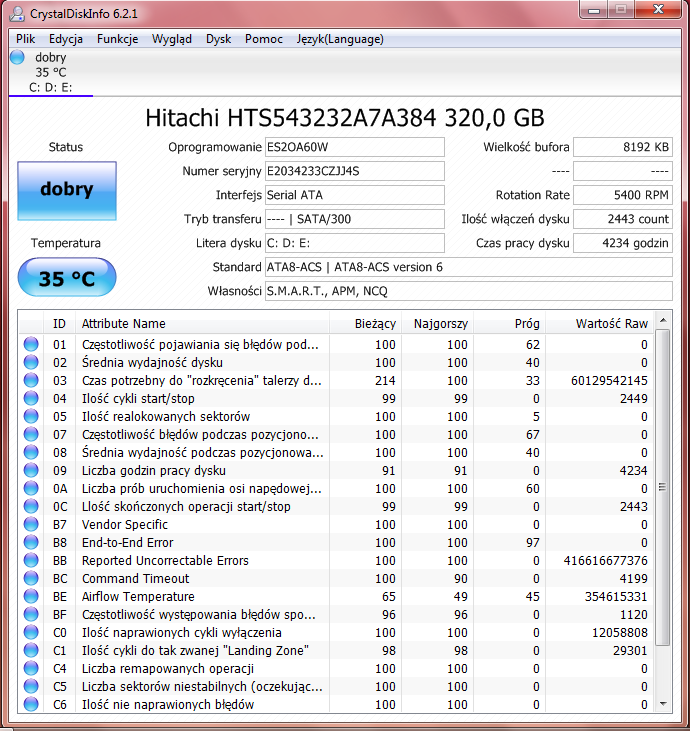
Task: Click status orb for attribute 02
Action: (31, 362)
